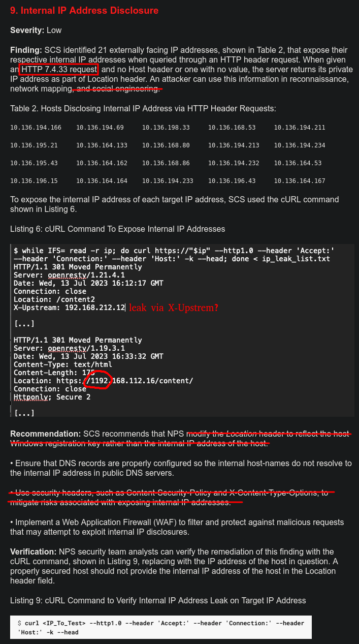
Task: Select IP address 10.136.164.167 in table
Action: pos(300,181)
